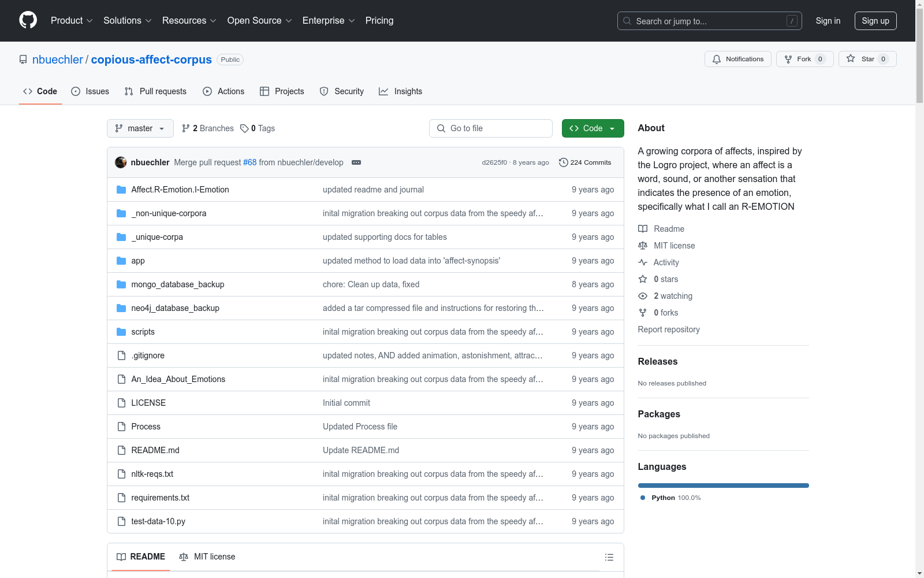The image size is (924, 578).
Task: Open the 224 Commits history
Action: coord(585,162)
